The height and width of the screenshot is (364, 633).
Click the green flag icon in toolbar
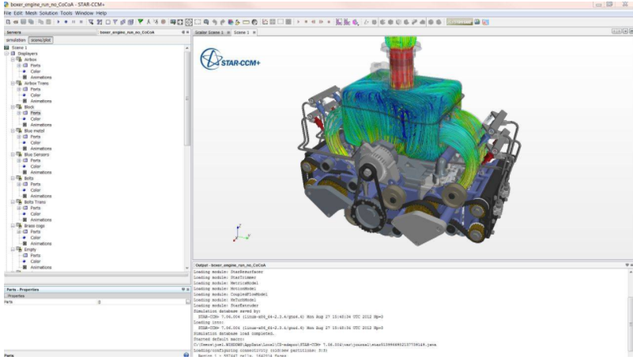(x=141, y=22)
